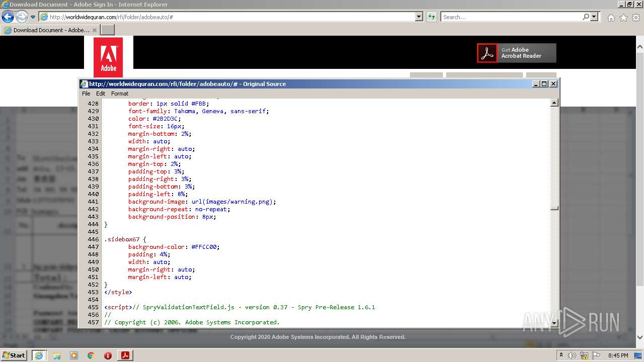Open File Explorer taskbar icon
Viewport: 644px width, 362px height.
click(x=57, y=355)
